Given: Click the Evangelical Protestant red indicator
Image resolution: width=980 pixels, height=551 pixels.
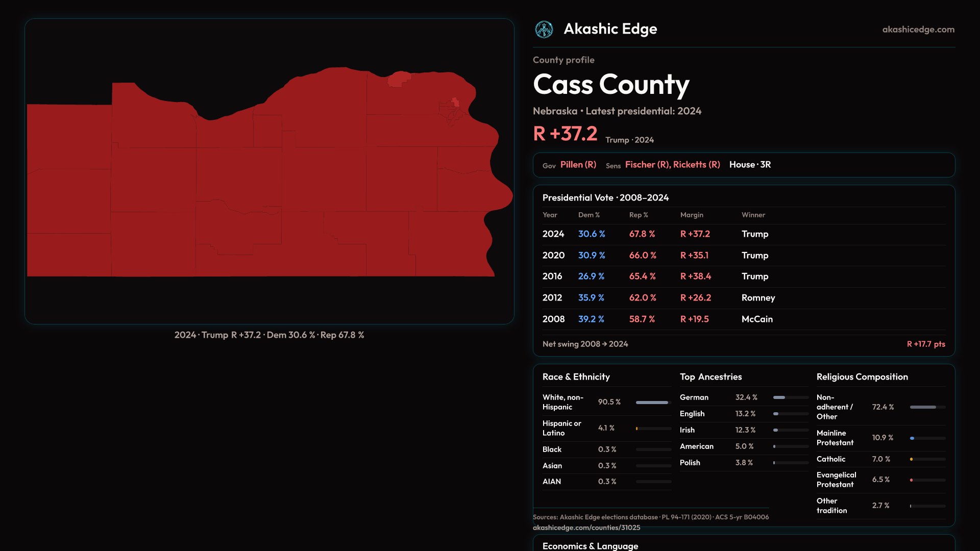Looking at the screenshot, I should [912, 480].
